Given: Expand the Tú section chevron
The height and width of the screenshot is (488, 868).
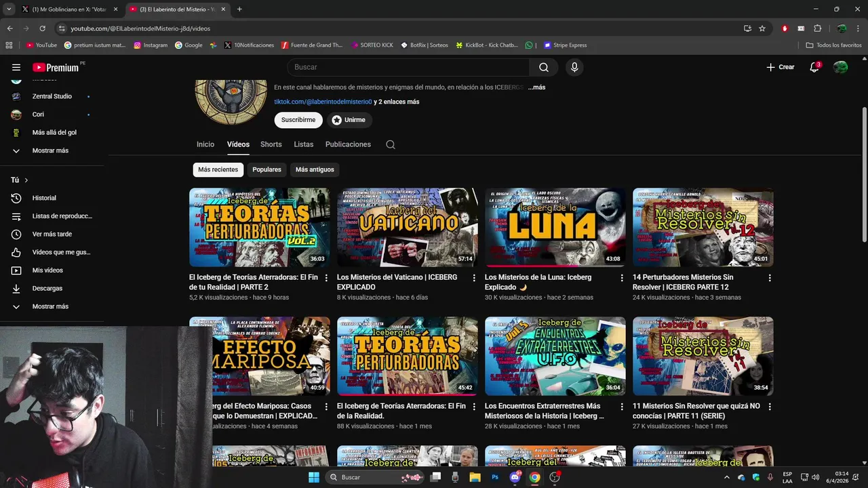Looking at the screenshot, I should [x=26, y=180].
